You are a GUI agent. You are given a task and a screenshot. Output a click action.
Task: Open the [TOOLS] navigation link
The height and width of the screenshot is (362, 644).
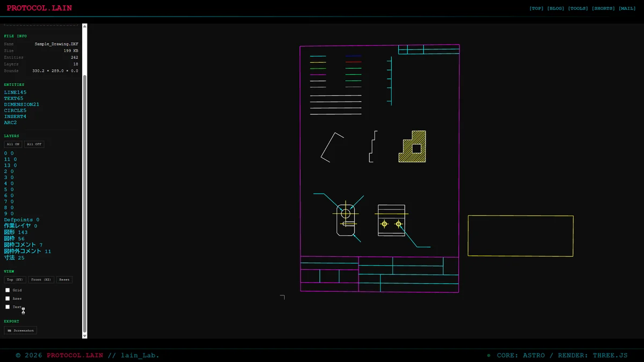(578, 9)
